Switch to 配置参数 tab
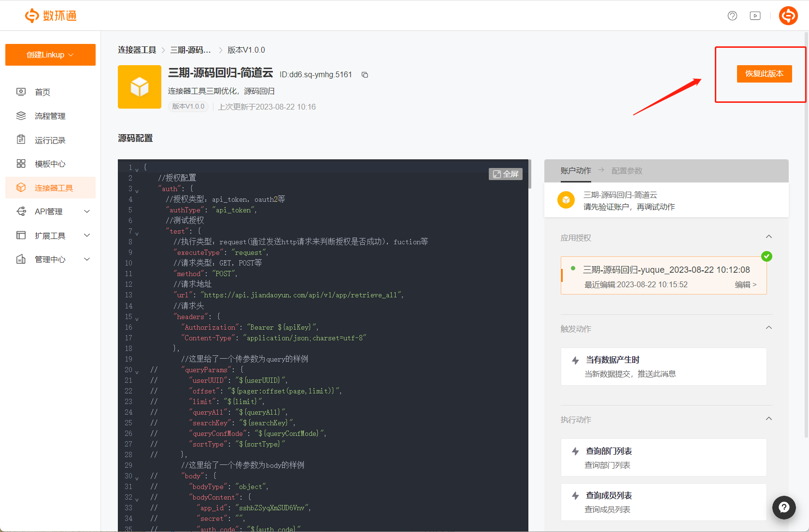Image resolution: width=809 pixels, height=532 pixels. (627, 170)
